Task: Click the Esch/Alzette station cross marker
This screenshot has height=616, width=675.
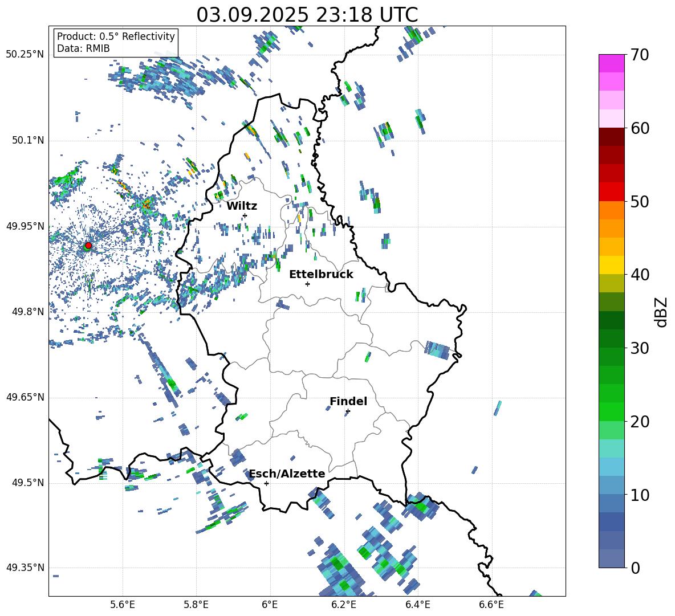Action: 266,483
